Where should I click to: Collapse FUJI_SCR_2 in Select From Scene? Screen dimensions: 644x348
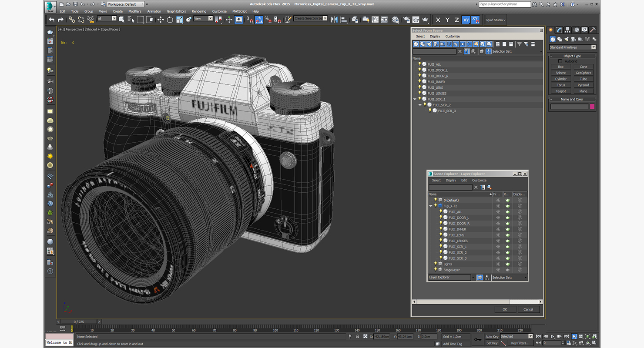420,105
